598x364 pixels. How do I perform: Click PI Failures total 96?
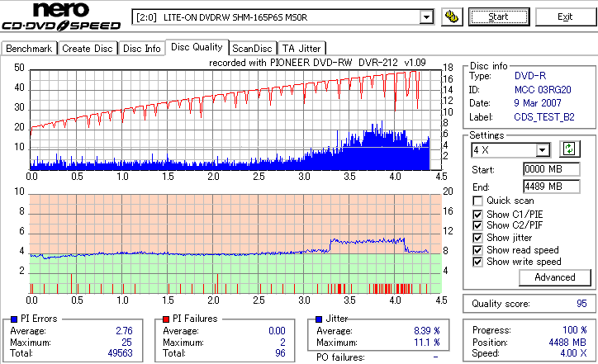[280, 353]
